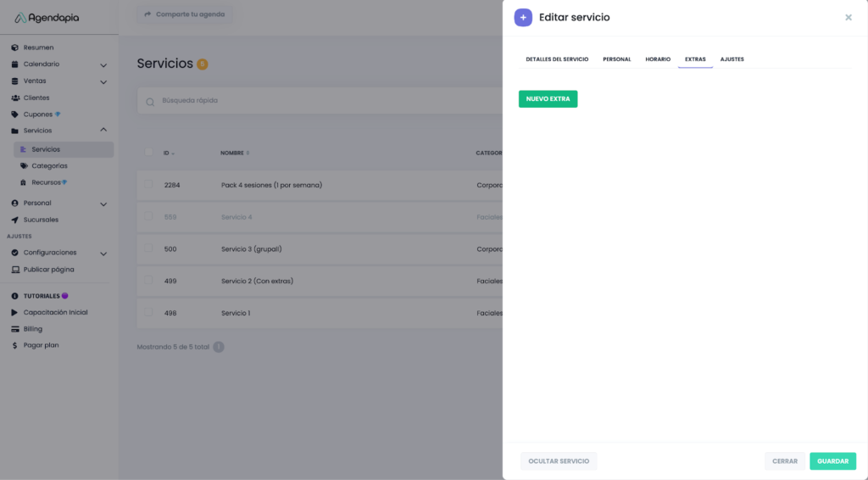Expand the Ventas submenu arrow
The image size is (868, 480).
click(x=103, y=81)
